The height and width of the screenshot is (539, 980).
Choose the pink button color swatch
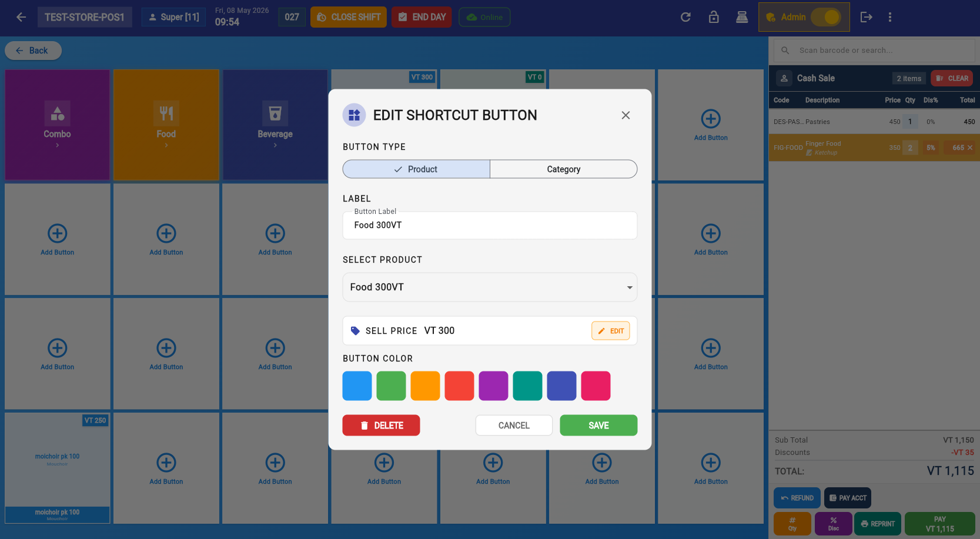point(596,386)
